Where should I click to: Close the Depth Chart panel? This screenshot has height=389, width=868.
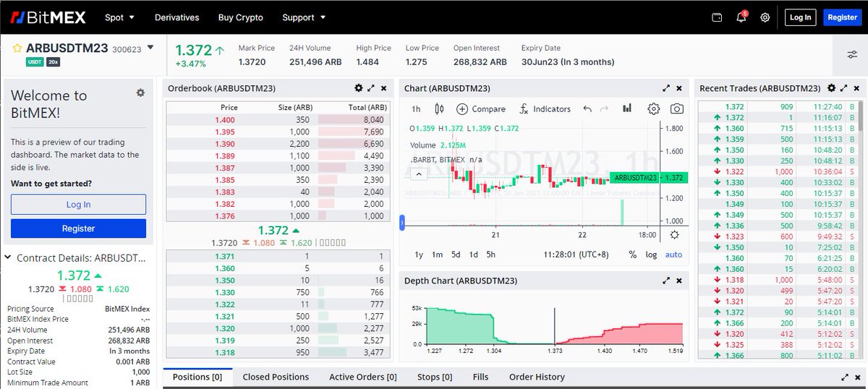(678, 281)
